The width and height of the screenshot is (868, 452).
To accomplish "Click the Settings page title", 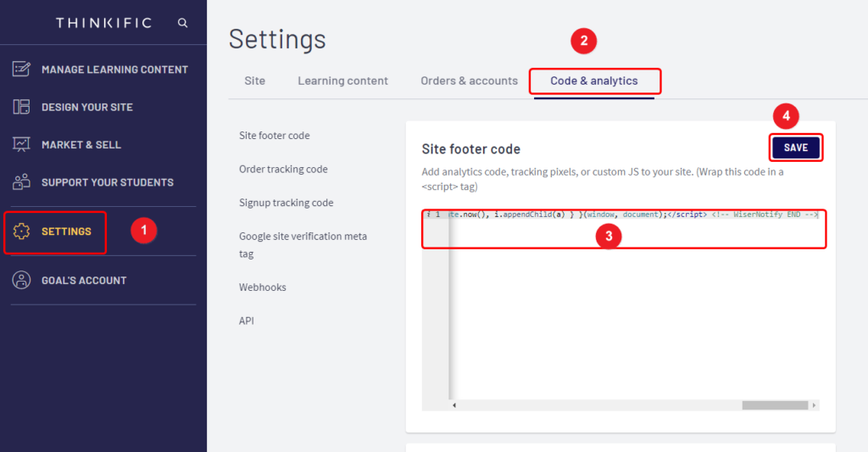I will tap(277, 39).
